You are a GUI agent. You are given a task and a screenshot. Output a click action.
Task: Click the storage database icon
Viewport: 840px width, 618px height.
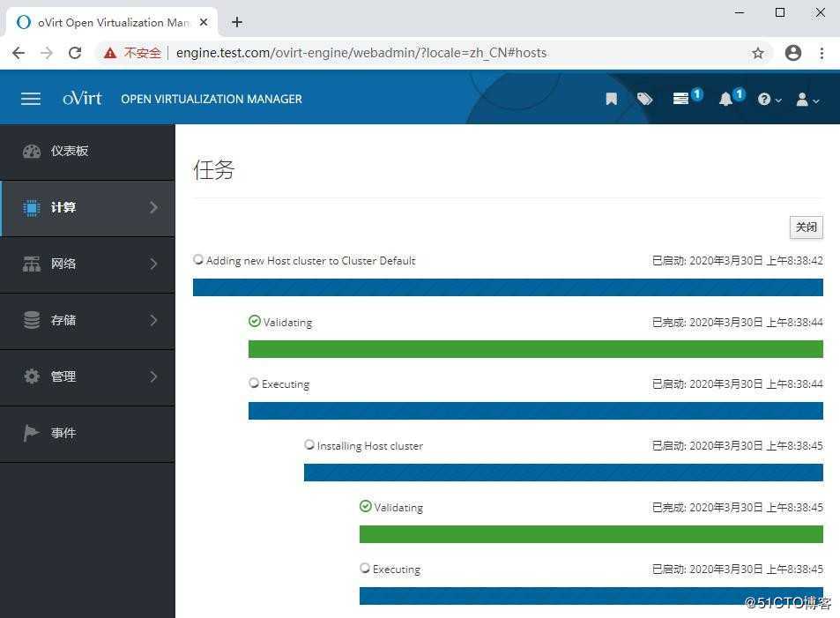pyautogui.click(x=32, y=320)
